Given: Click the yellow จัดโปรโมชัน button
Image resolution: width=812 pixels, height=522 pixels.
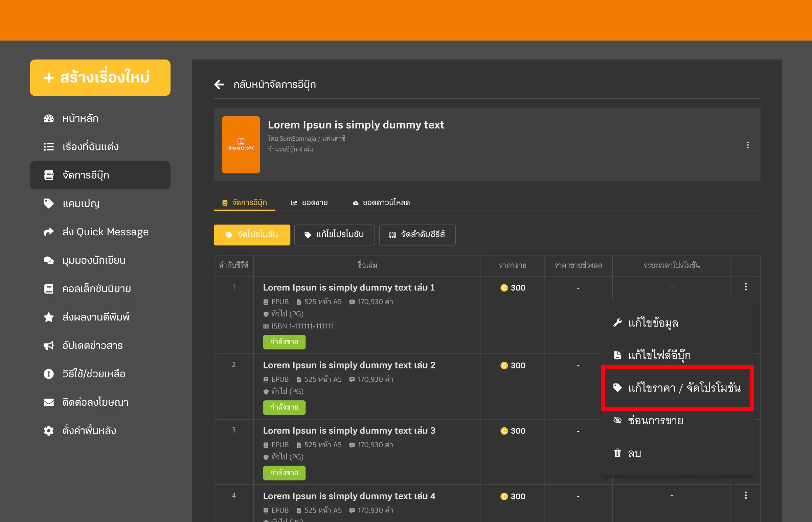Looking at the screenshot, I should pyautogui.click(x=252, y=235).
